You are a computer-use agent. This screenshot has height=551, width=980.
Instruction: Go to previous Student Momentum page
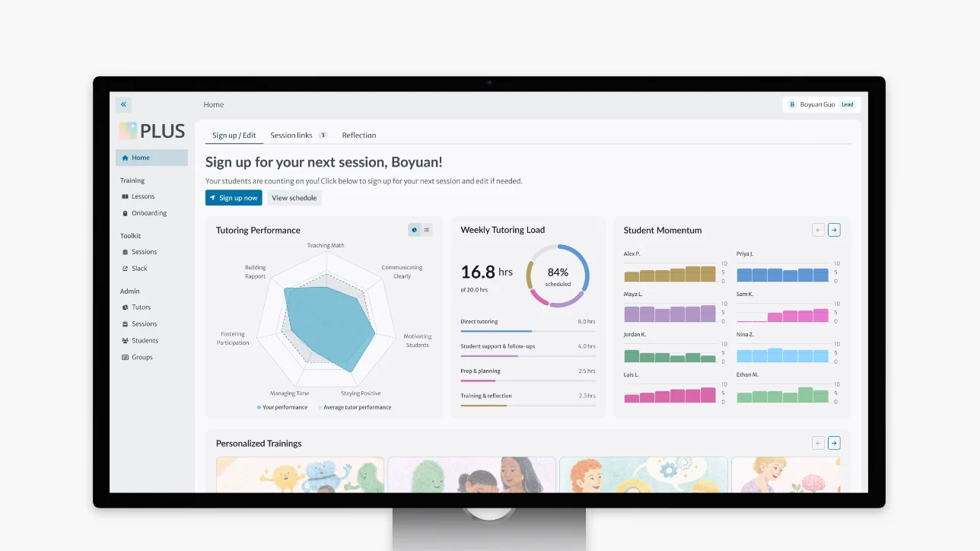819,230
